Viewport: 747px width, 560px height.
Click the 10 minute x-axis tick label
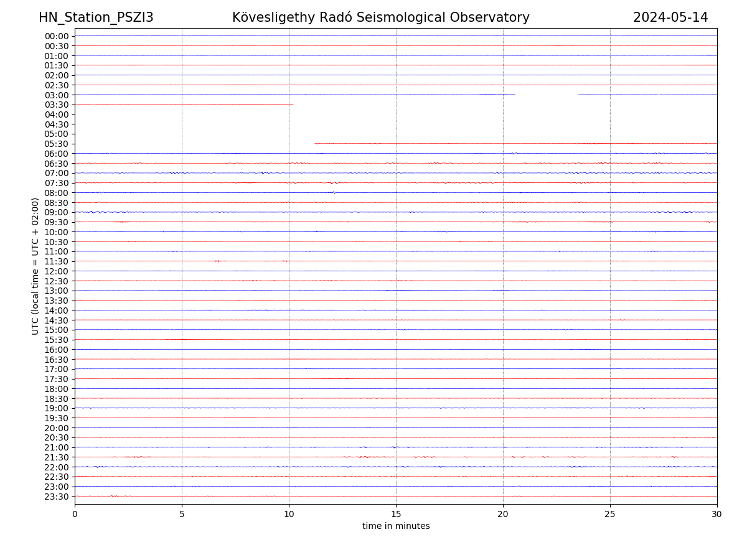coord(289,515)
